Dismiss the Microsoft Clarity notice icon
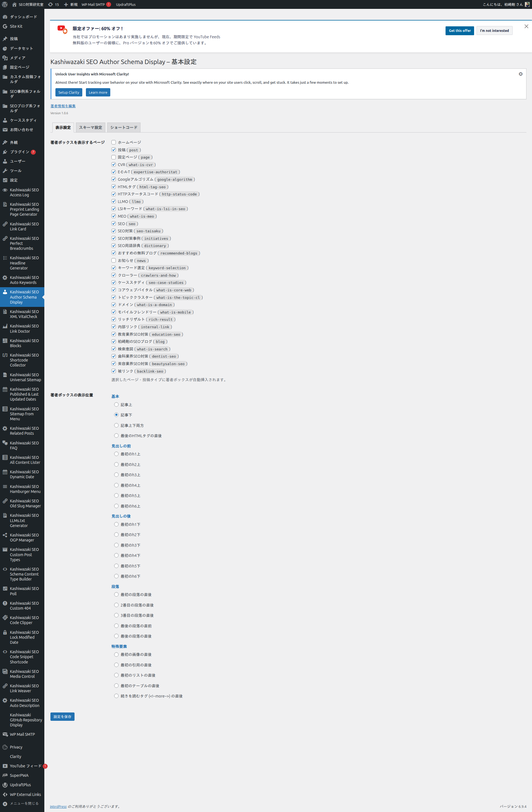The height and width of the screenshot is (812, 532). (x=520, y=74)
